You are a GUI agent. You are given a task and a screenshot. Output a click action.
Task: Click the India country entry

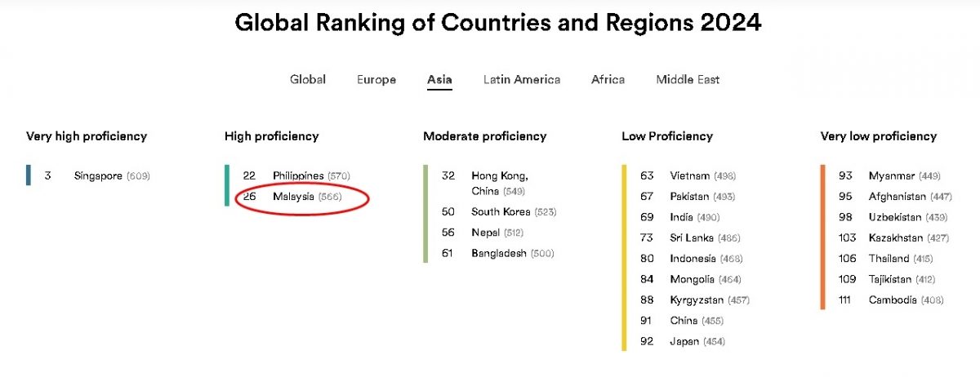point(681,217)
